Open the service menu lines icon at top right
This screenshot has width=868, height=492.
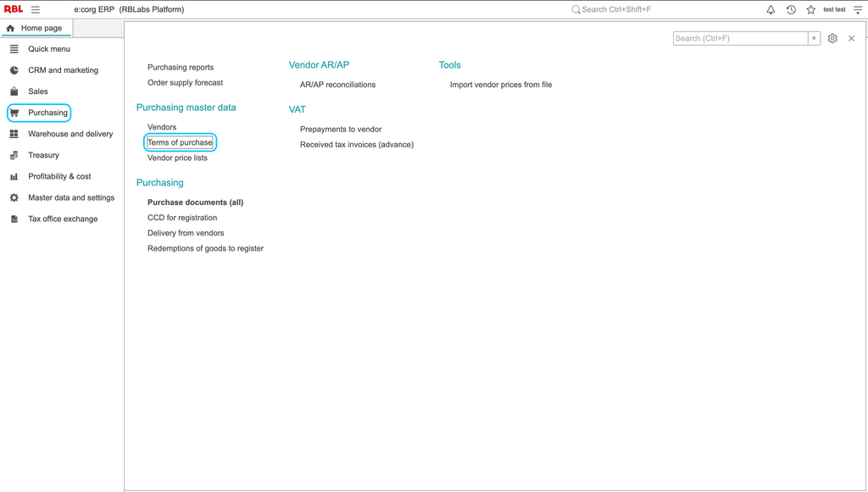tap(858, 9)
